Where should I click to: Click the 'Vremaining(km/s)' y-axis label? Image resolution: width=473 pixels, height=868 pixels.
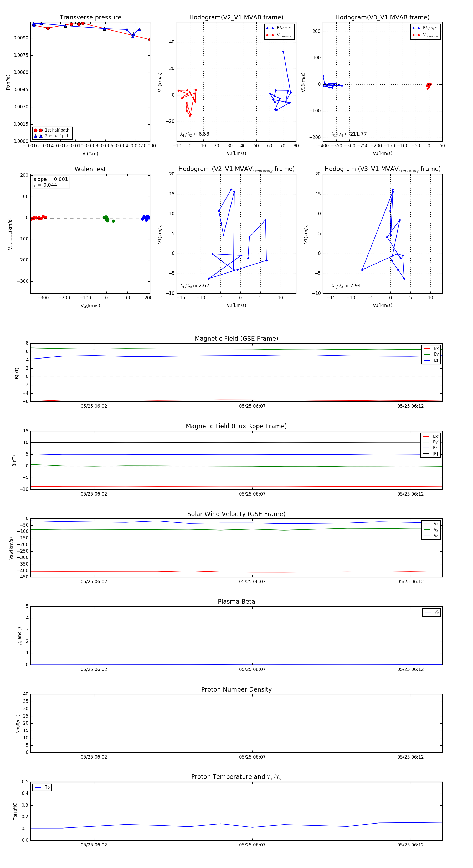10,234
